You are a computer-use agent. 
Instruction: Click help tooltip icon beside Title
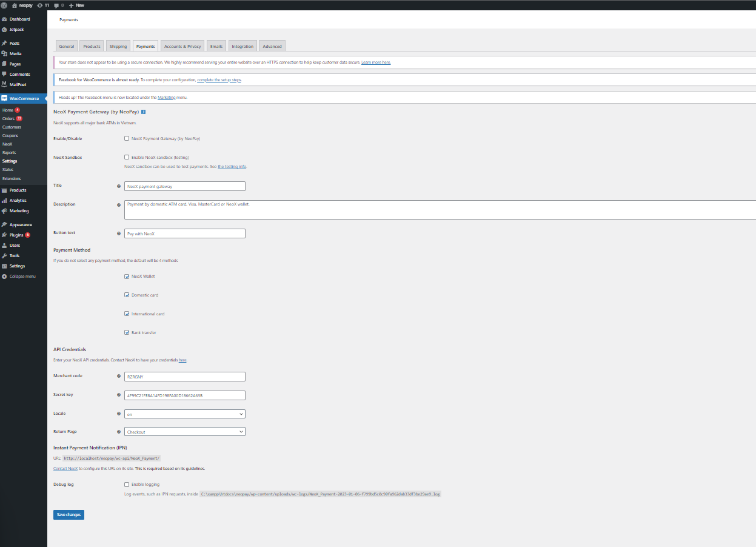tap(119, 186)
